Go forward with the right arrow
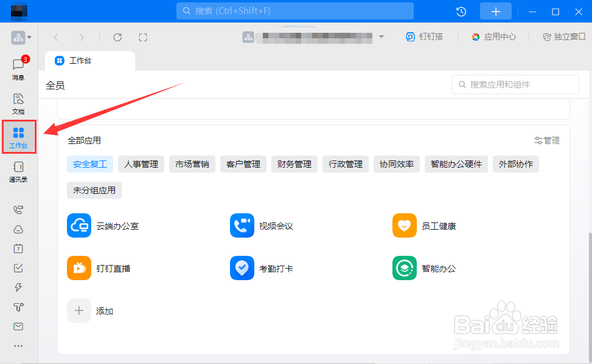This screenshot has width=592, height=364. pyautogui.click(x=81, y=37)
